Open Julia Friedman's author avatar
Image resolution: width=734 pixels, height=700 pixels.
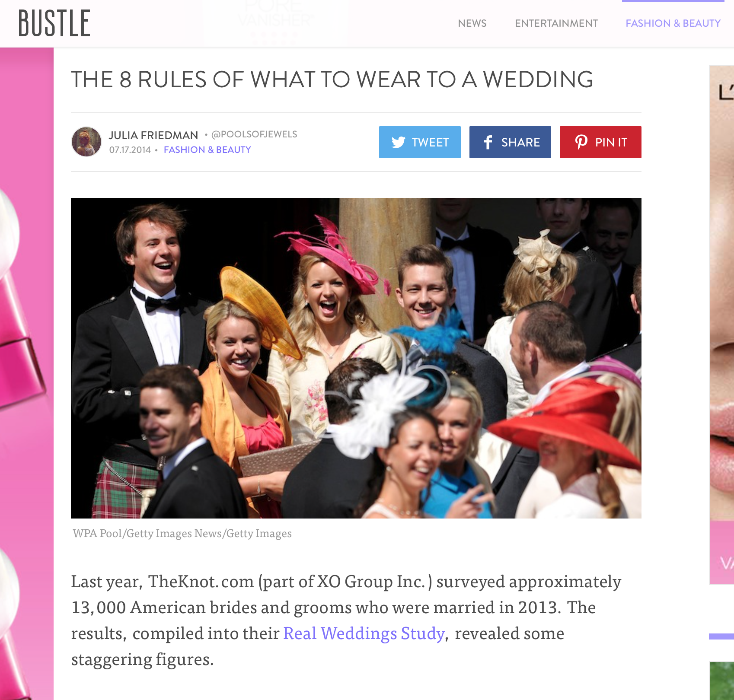[86, 142]
